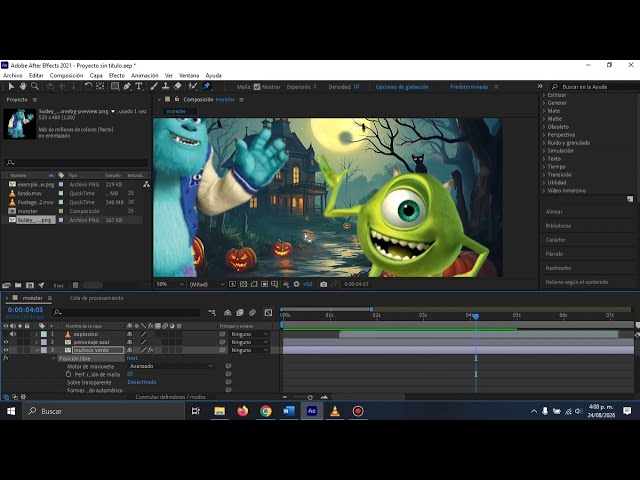This screenshot has height=480, width=640.
Task: Click the region of interest icon
Action: (264, 284)
